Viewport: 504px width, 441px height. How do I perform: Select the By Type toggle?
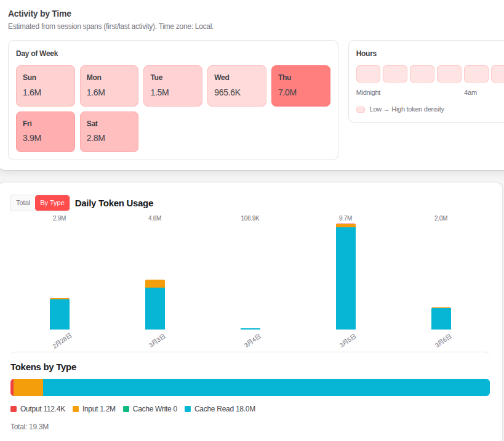coord(52,203)
